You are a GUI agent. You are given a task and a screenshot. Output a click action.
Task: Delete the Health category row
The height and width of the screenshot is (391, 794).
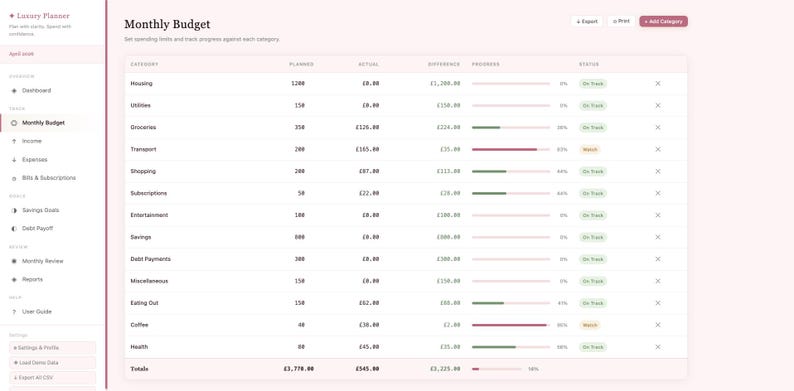click(x=658, y=347)
